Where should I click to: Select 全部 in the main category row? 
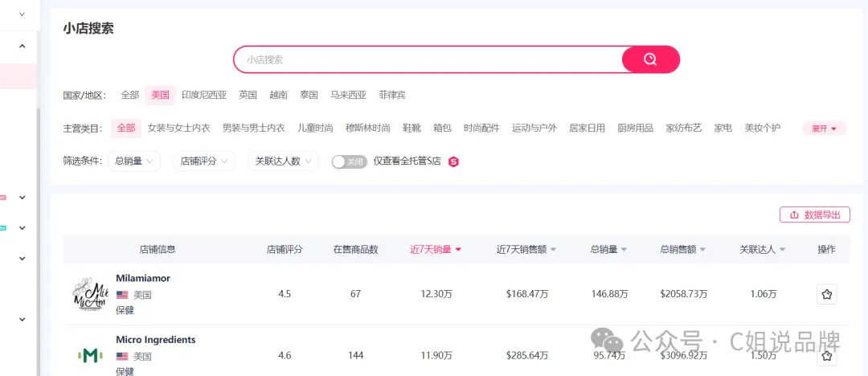click(x=126, y=129)
